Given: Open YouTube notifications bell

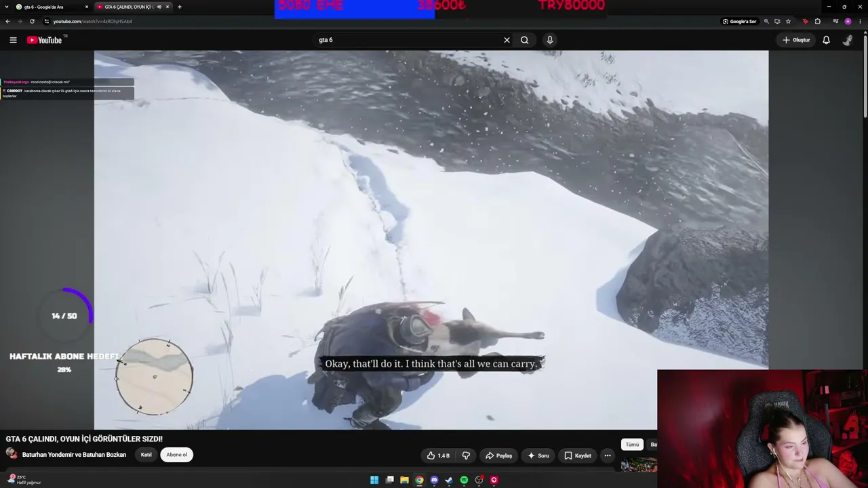Looking at the screenshot, I should pyautogui.click(x=826, y=40).
